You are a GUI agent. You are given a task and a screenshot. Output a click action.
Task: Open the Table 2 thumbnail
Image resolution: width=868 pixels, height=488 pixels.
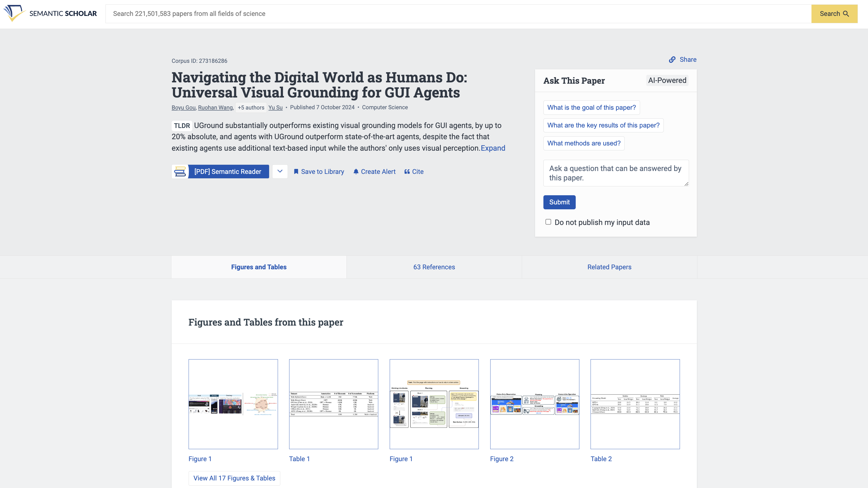[x=635, y=404]
